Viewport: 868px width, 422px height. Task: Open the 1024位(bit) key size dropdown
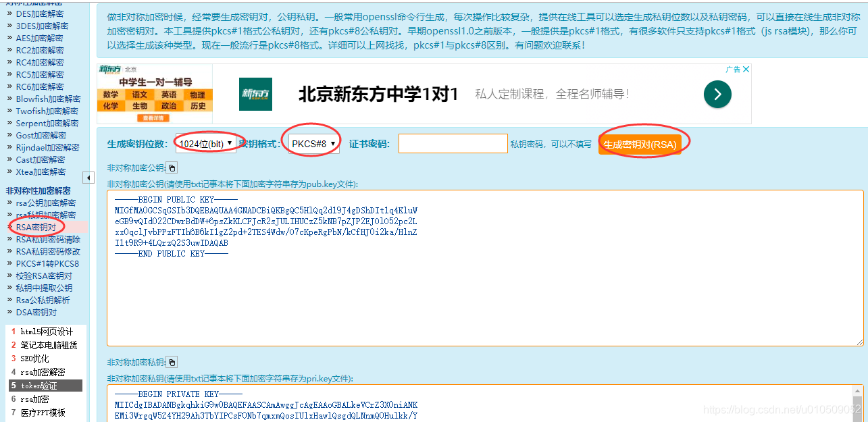[x=206, y=143]
